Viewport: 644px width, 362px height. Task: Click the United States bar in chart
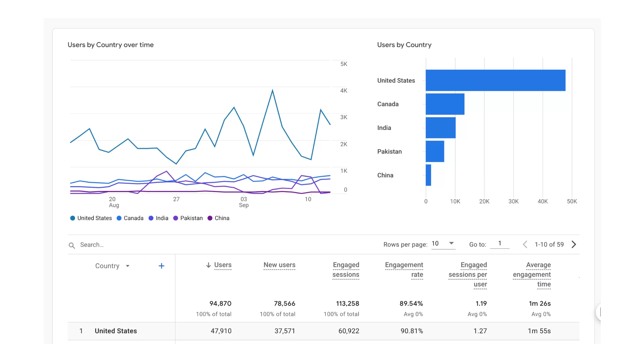(x=495, y=80)
